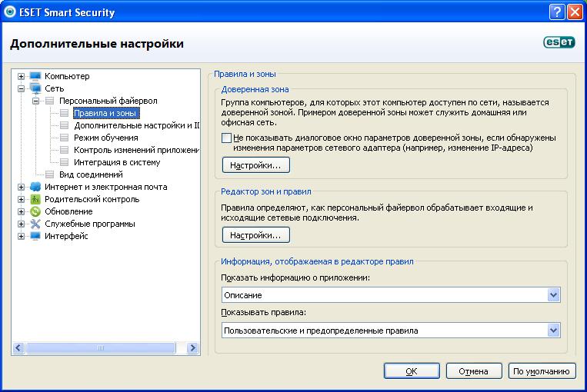The image size is (587, 392).
Task: Click the Компьютер monitor icon
Action: (x=35, y=76)
